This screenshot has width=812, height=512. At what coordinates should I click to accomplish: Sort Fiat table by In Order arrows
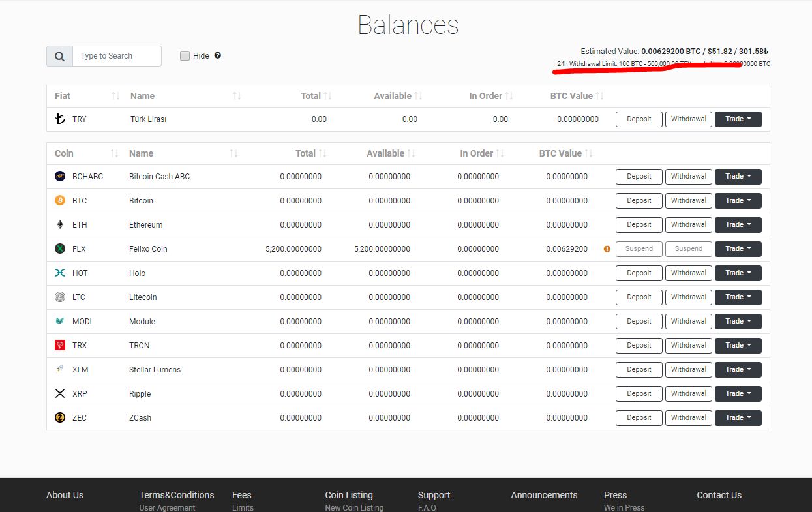pos(509,96)
